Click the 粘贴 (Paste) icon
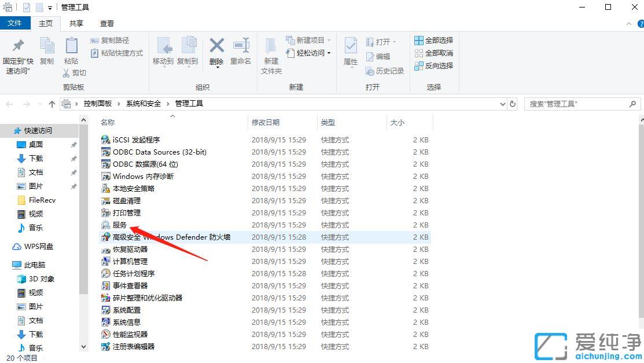 (71, 49)
